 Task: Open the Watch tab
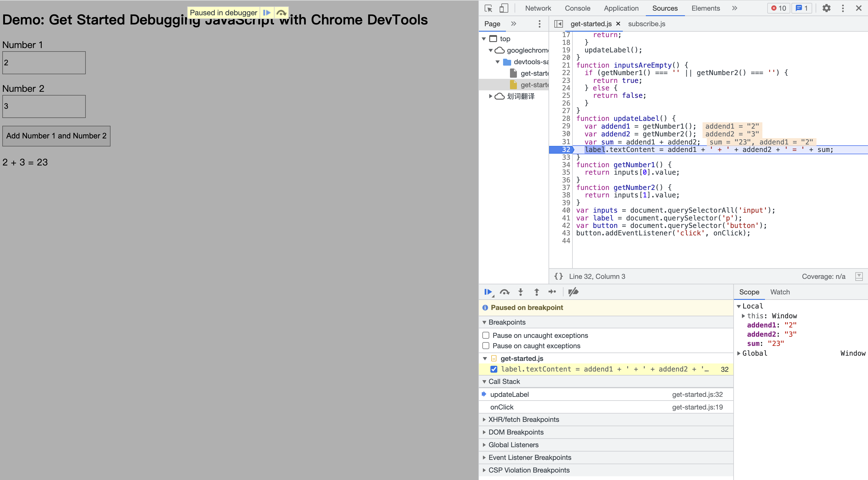780,292
